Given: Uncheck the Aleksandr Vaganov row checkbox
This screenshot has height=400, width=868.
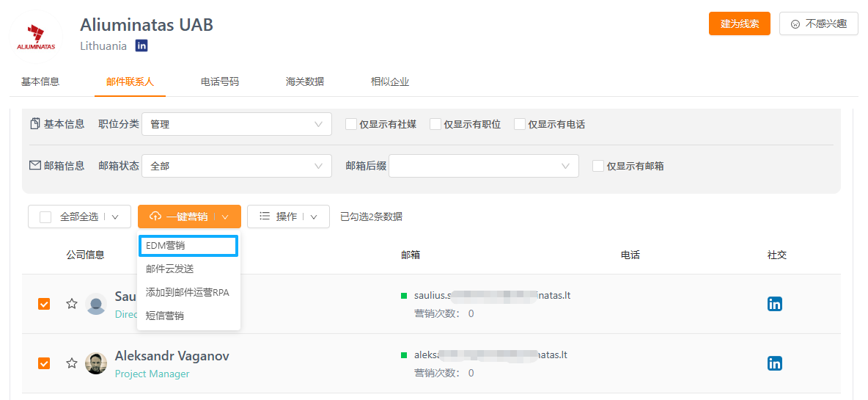Looking at the screenshot, I should (44, 363).
